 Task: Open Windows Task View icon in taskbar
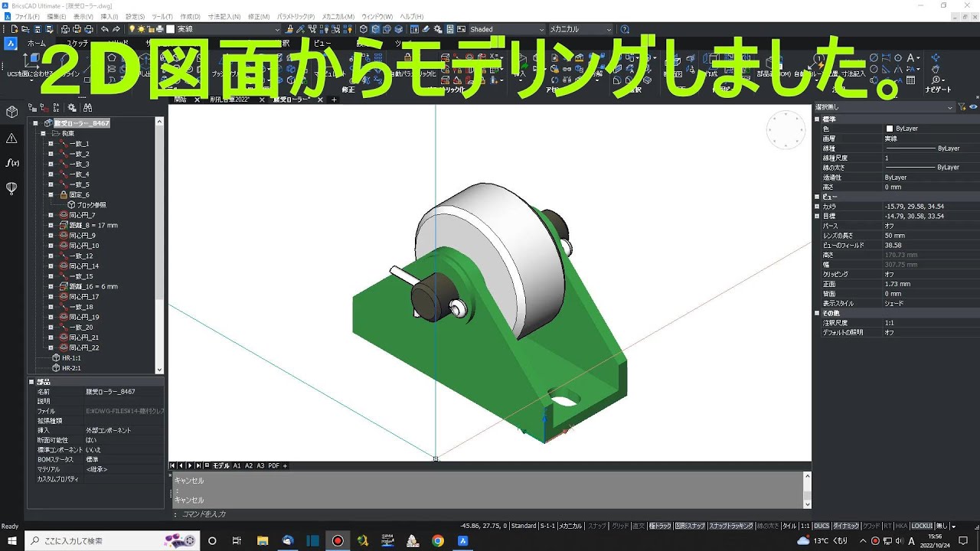pyautogui.click(x=237, y=540)
